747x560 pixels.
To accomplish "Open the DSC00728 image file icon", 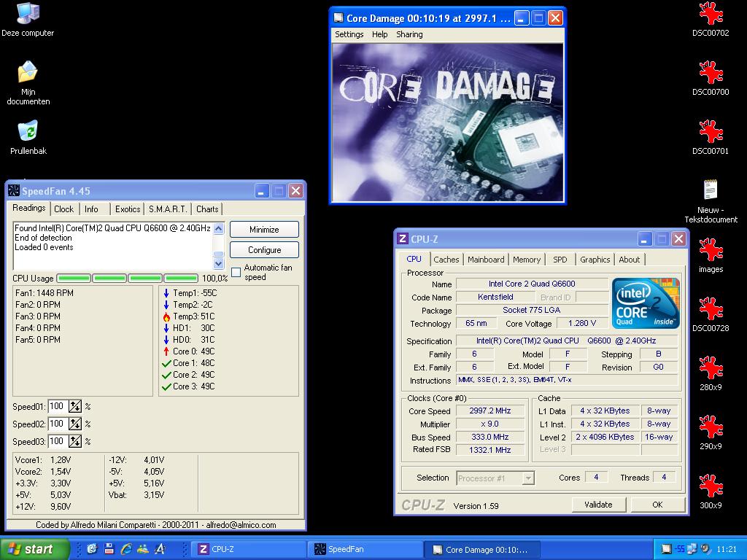I will click(711, 309).
